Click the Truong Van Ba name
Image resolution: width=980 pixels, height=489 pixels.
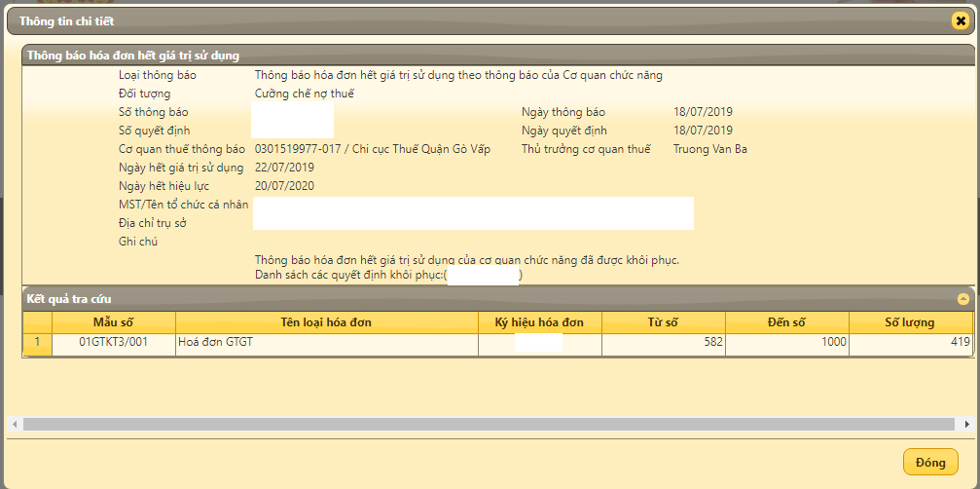click(710, 149)
